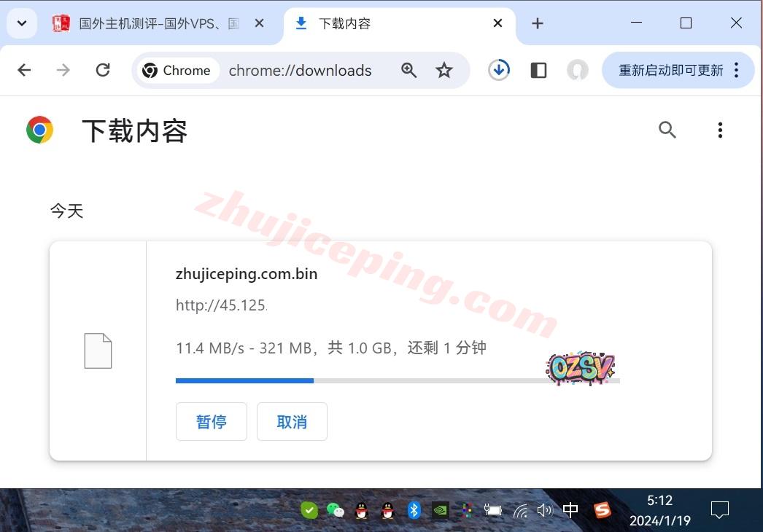Viewport: 763px width, 532px height.
Task: Open the zoom magnifier icon in address bar
Action: 409,70
